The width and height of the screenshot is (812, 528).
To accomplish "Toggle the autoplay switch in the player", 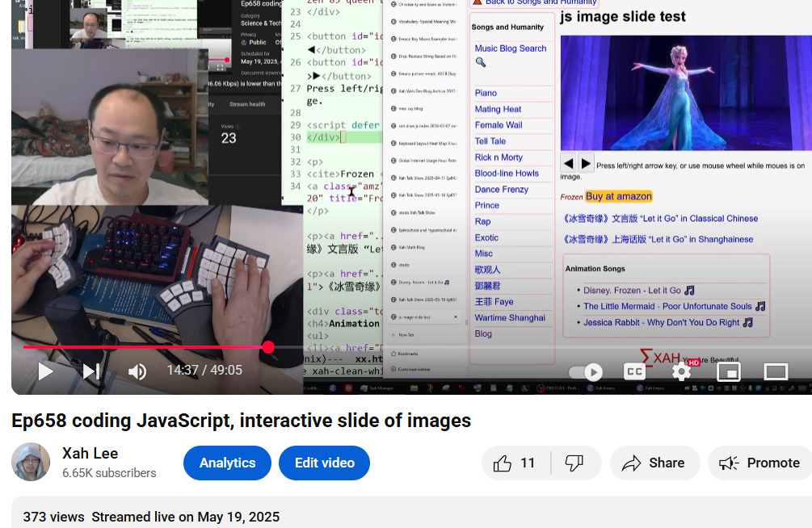I will 585,371.
